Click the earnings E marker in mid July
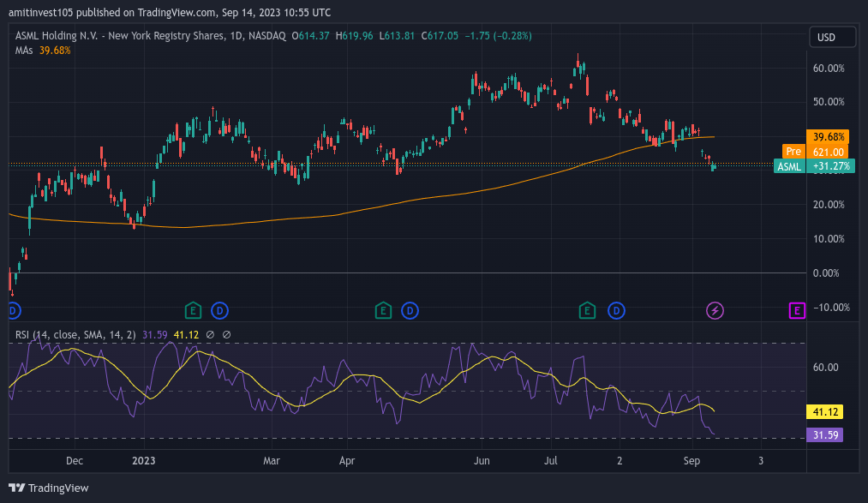 coord(587,311)
